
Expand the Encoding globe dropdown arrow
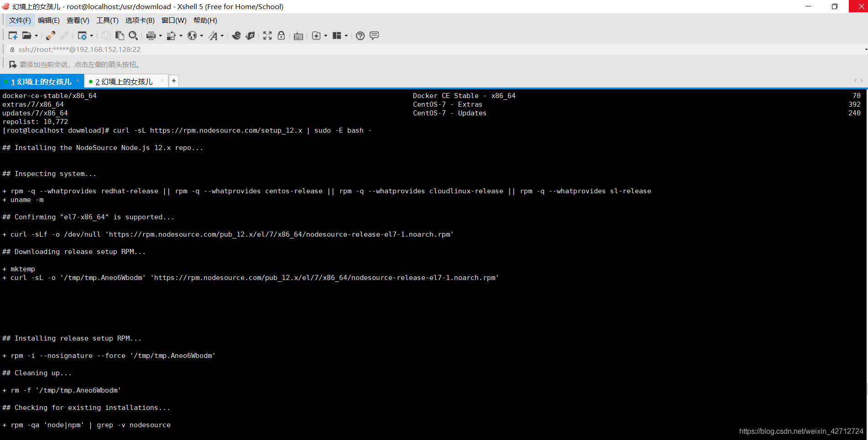coord(202,36)
